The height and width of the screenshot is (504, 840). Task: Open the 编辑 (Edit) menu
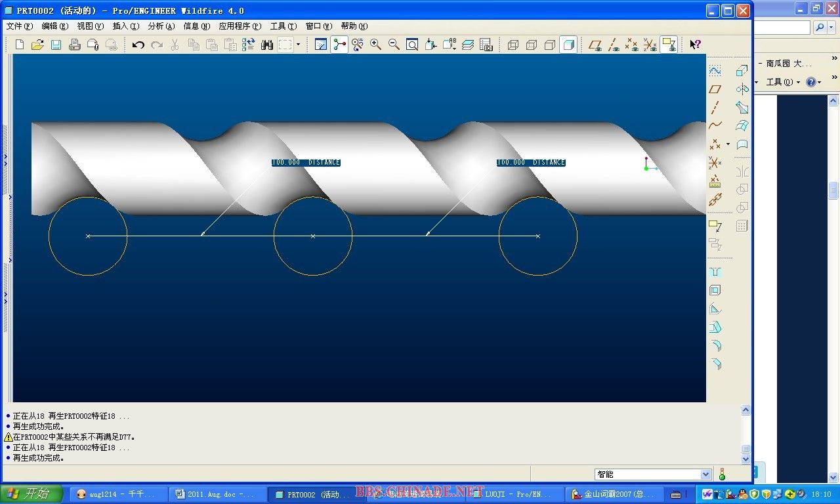point(54,26)
